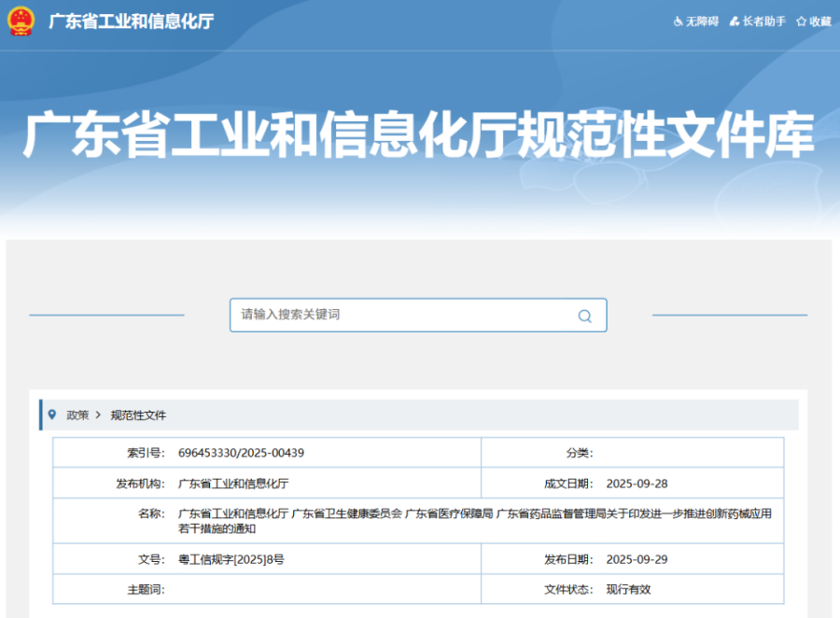Select index number 696453330/2025-00439
840x618 pixels.
click(241, 453)
